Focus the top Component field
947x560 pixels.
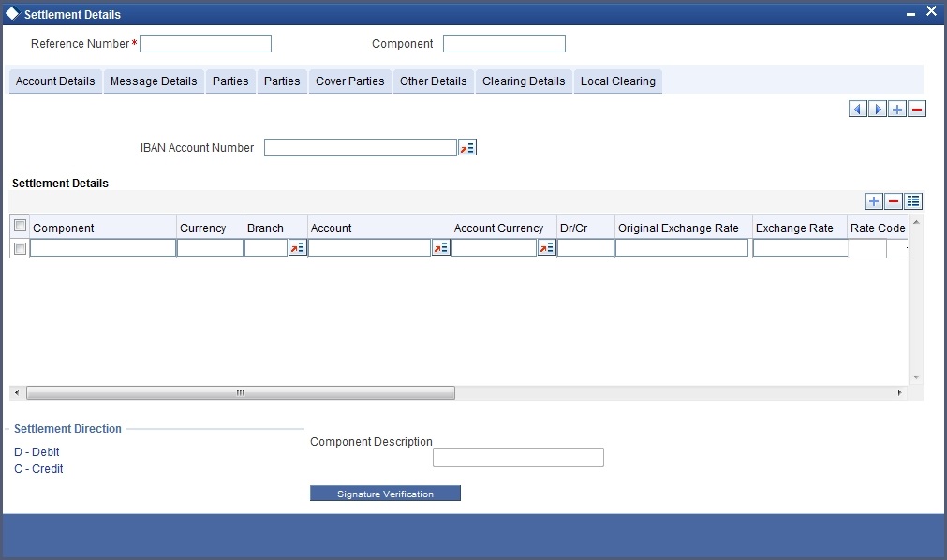(504, 43)
